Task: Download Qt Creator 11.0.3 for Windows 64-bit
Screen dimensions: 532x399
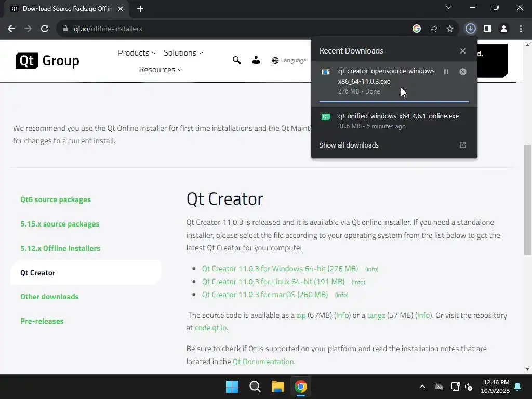Action: 280,269
